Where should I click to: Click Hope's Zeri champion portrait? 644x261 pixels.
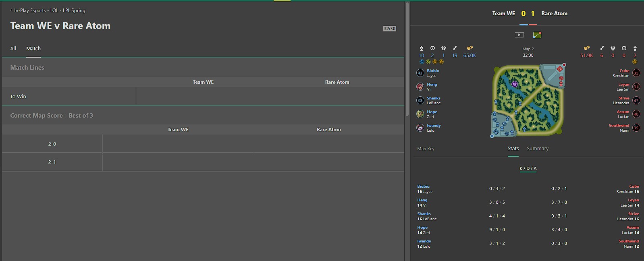pyautogui.click(x=420, y=114)
